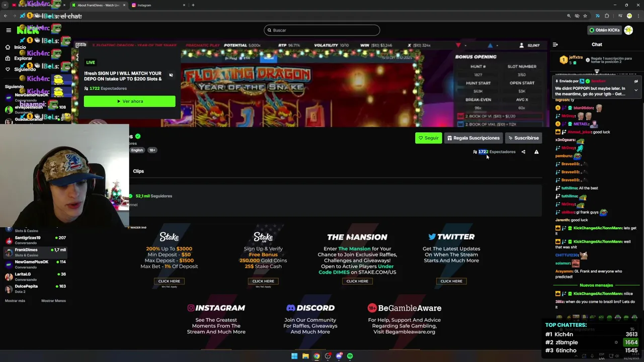
Task: Click the crossed-eye address bar icon
Action: 577,16
